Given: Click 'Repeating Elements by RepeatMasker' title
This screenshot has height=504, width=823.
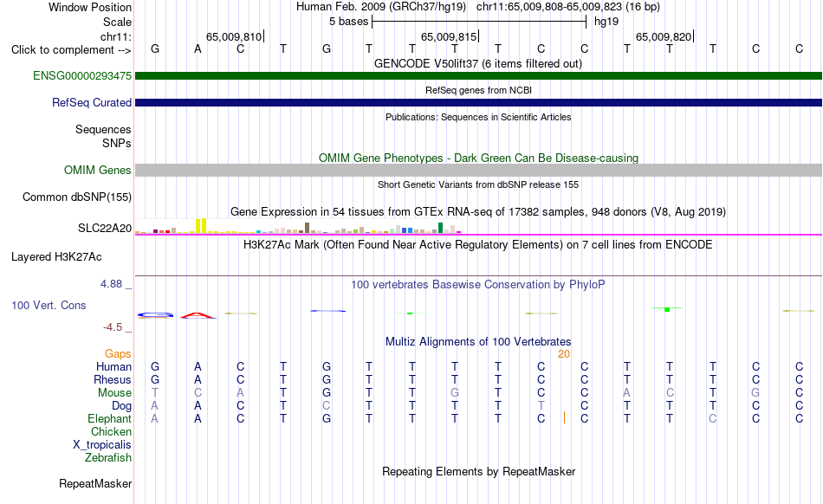Looking at the screenshot, I should tap(478, 471).
